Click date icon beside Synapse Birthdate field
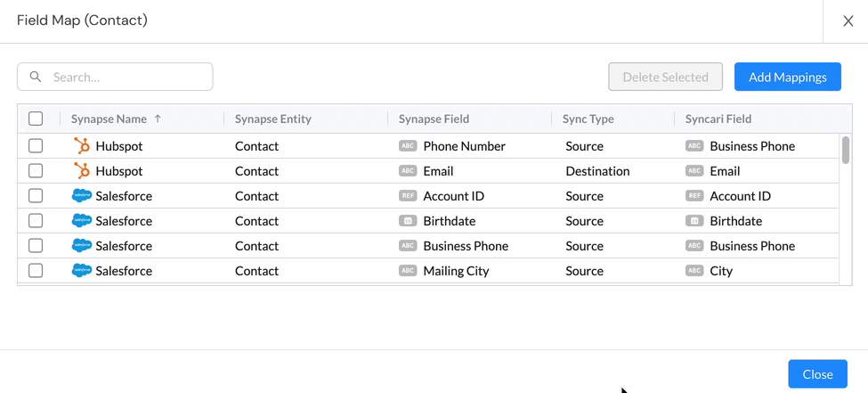Image resolution: width=868 pixels, height=393 pixels. [x=408, y=221]
